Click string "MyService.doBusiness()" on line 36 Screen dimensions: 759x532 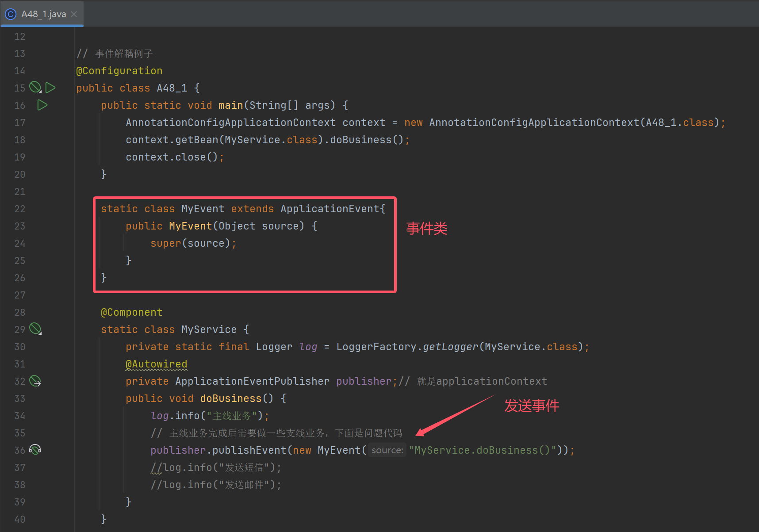483,450
